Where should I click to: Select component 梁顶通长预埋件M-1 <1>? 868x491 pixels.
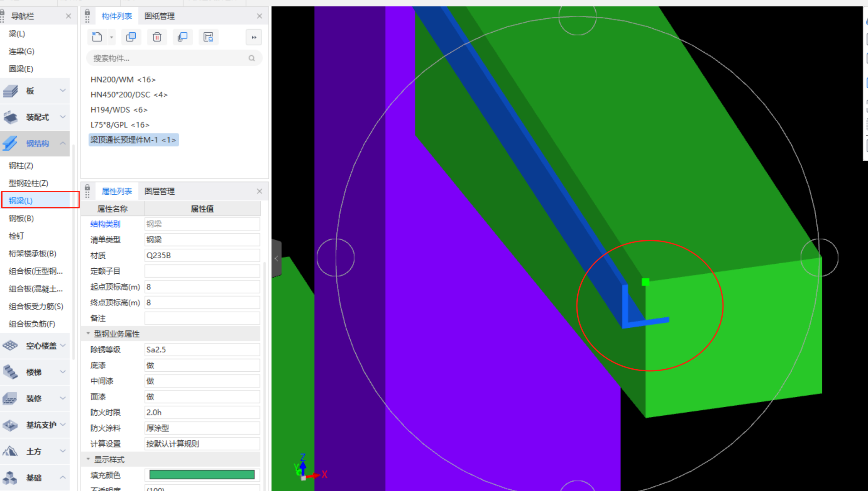pyautogui.click(x=134, y=140)
